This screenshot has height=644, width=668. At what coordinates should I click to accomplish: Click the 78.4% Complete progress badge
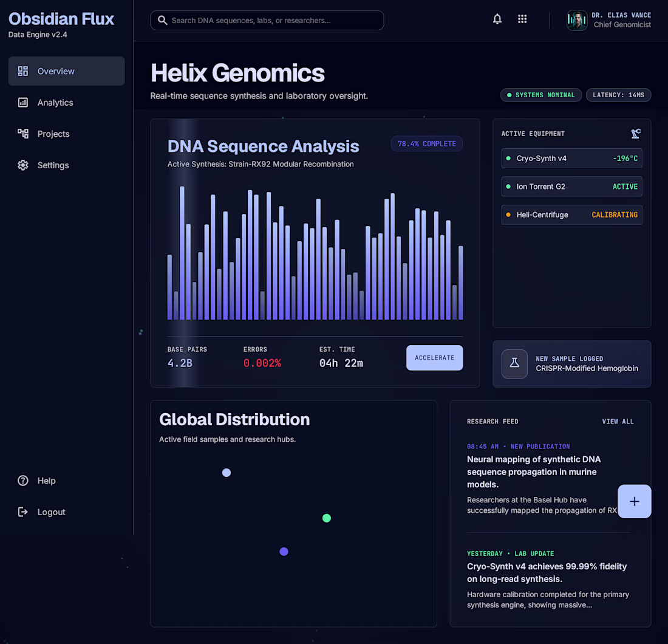tap(427, 143)
